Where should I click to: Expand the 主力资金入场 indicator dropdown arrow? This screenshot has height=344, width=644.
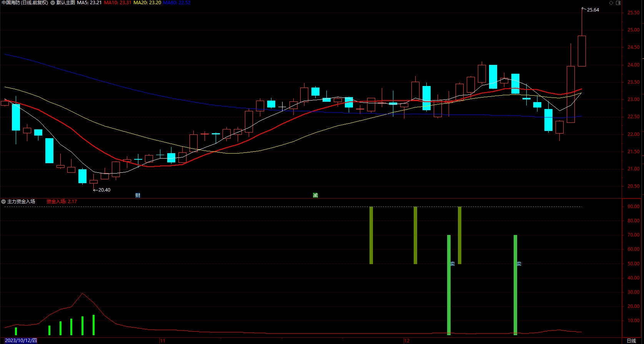tap(3, 202)
